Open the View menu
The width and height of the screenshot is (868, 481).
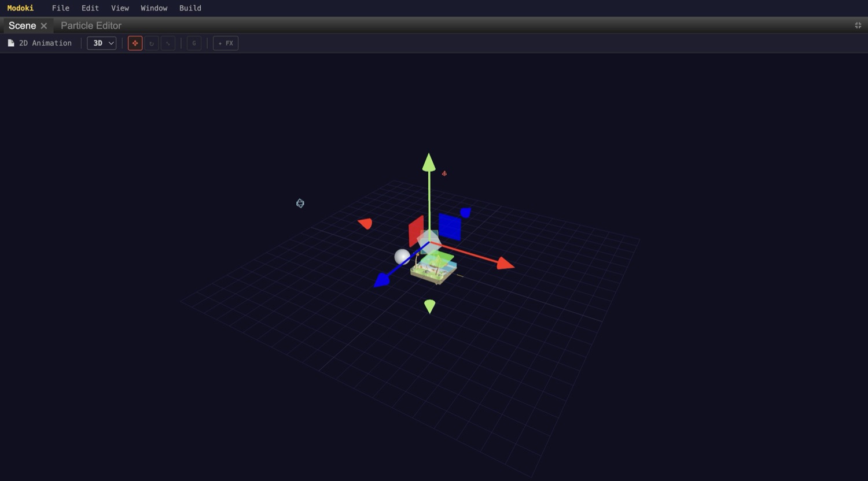click(x=120, y=8)
